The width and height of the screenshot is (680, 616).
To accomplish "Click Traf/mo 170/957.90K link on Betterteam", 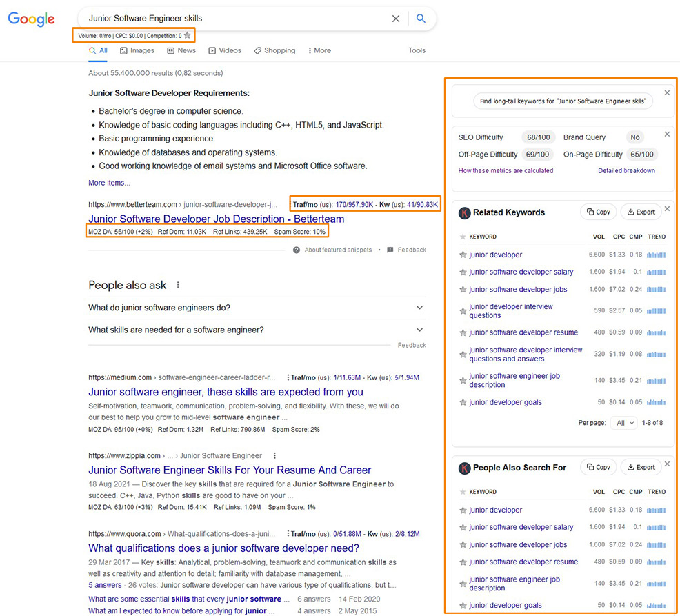I will click(354, 204).
